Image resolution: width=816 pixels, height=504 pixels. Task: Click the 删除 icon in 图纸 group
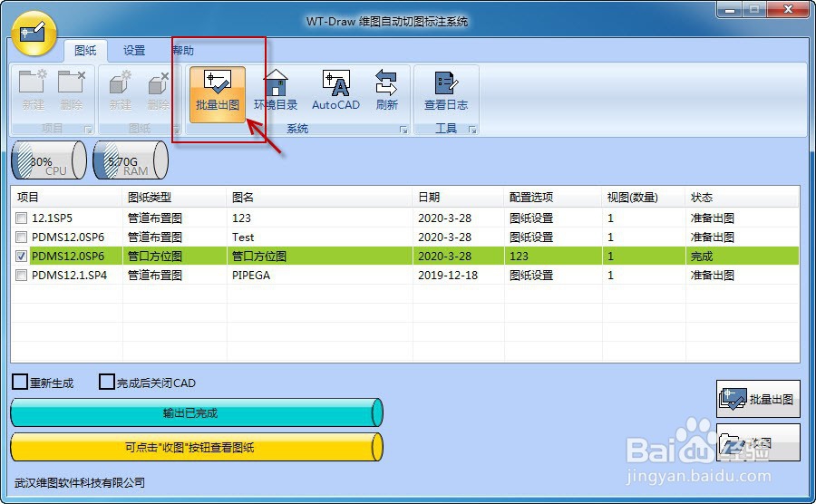click(158, 90)
